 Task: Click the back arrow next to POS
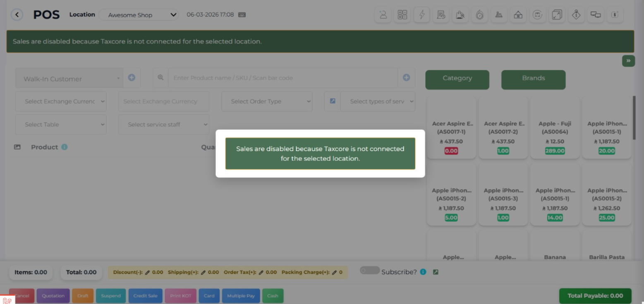pos(17,15)
